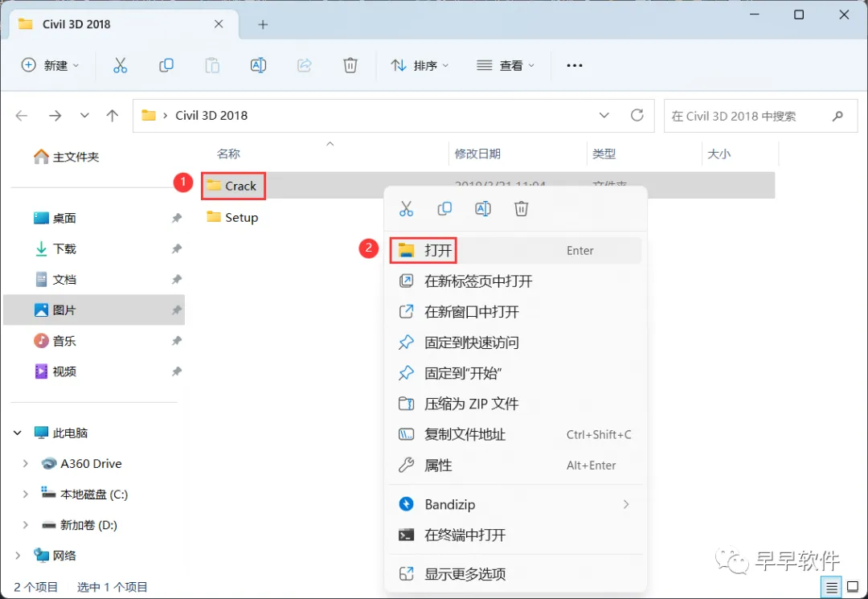
Task: Click the 在 Civil 3D 2018 中搜索 field
Action: 761,116
